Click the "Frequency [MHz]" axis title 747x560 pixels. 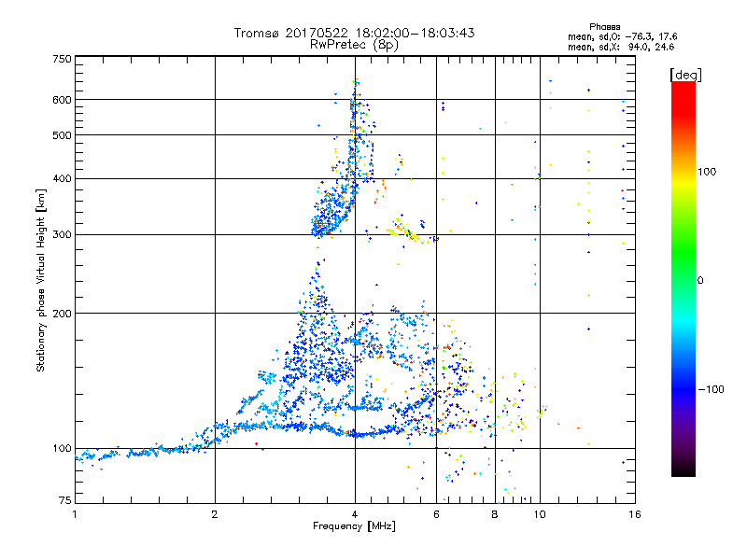(354, 526)
